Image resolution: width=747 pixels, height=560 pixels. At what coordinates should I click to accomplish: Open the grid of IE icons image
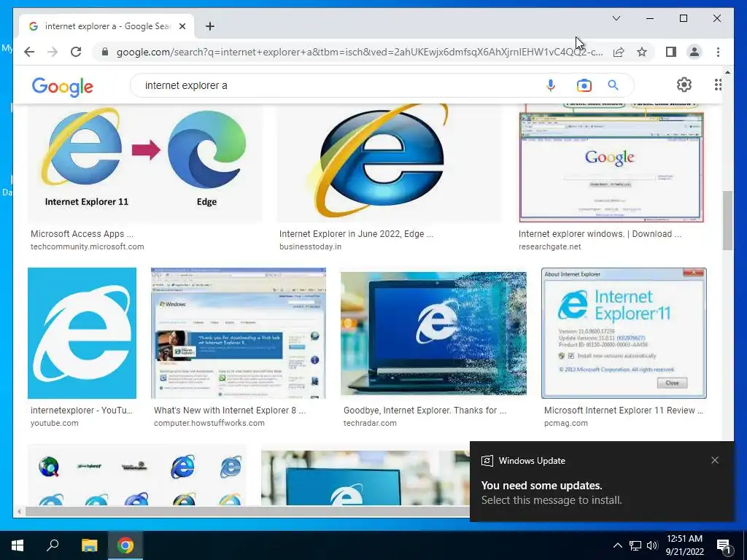coord(137,475)
